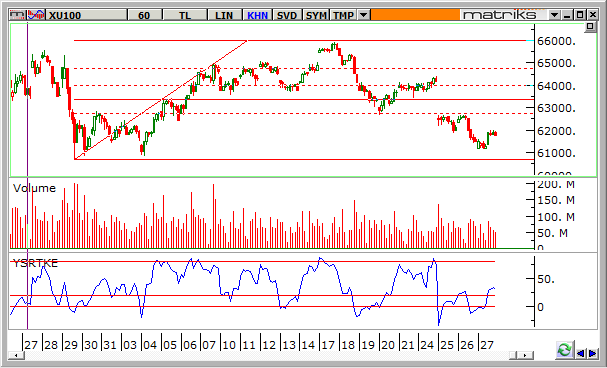Click the top red horizontal line near 66000
The image size is (607, 368).
pyautogui.click(x=300, y=40)
